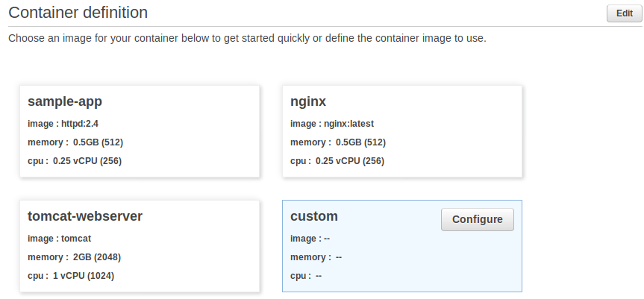Click nginx cpu 0.25 vCPU (256) text

[x=337, y=161]
